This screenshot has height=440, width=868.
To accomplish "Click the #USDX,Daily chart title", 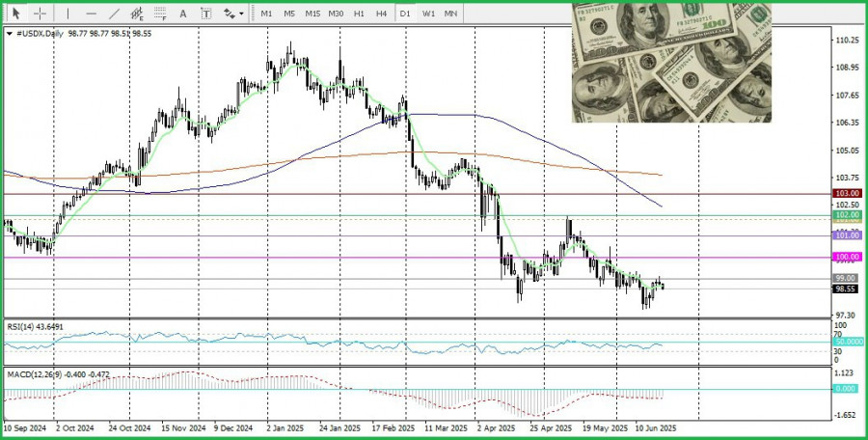I will 39,34.
